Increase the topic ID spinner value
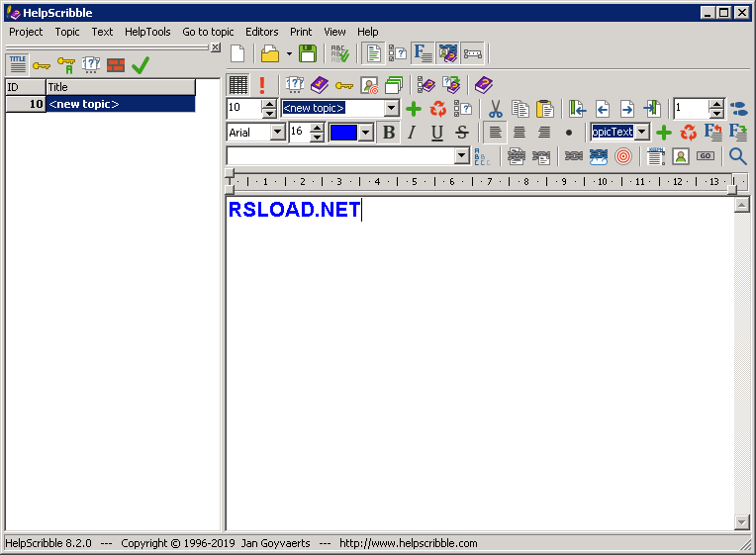This screenshot has width=756, height=555. click(269, 104)
